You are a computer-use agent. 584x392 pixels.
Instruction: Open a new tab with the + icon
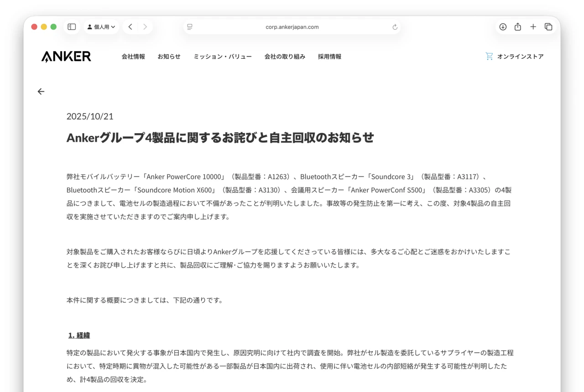click(533, 26)
